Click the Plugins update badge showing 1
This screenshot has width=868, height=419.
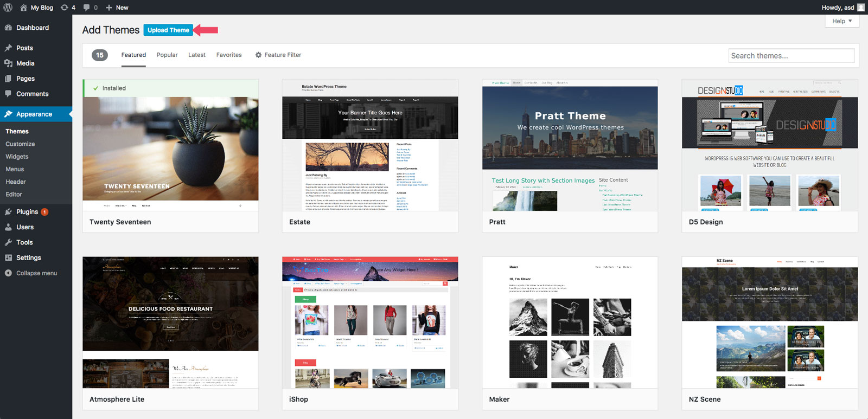pos(44,212)
